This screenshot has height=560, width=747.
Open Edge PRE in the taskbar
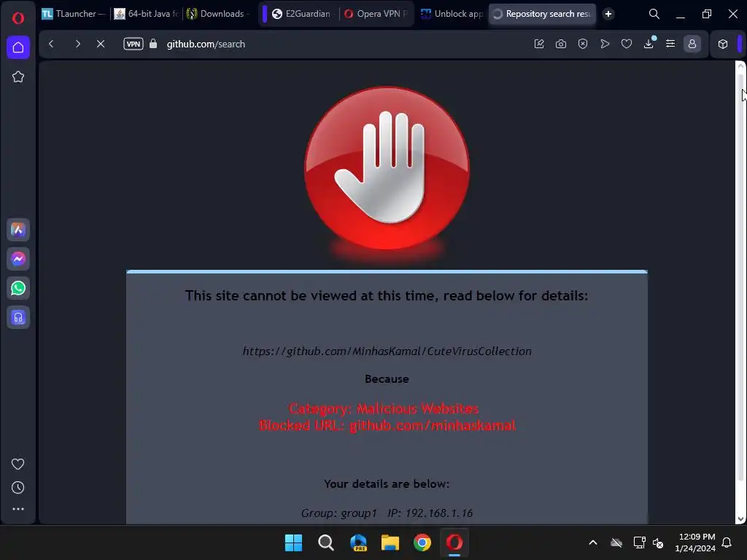[x=358, y=542]
